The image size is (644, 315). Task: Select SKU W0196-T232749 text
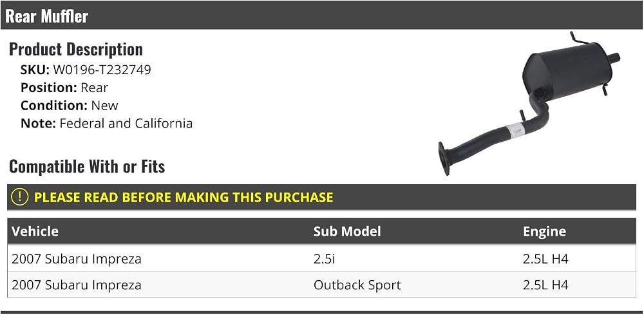[86, 70]
